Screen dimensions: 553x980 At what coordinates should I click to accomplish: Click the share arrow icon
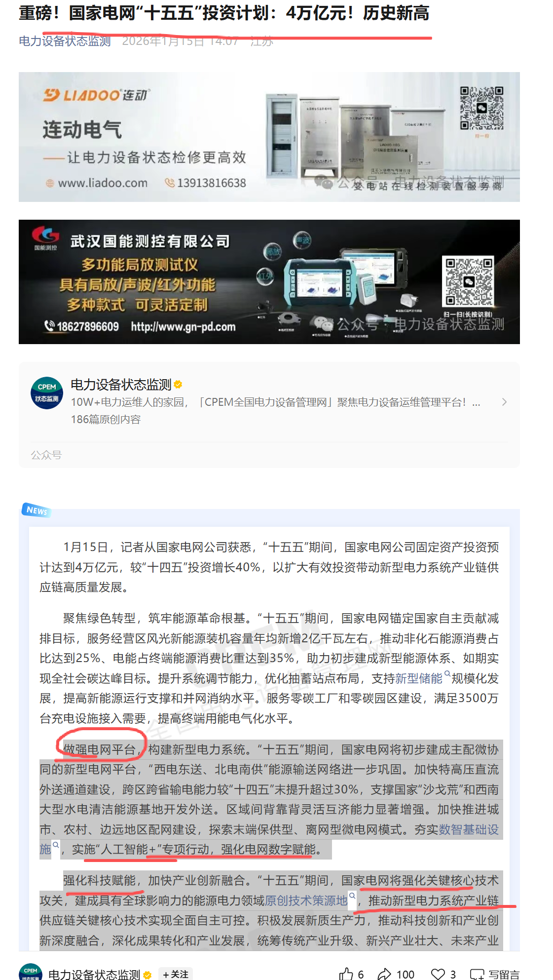(x=384, y=974)
